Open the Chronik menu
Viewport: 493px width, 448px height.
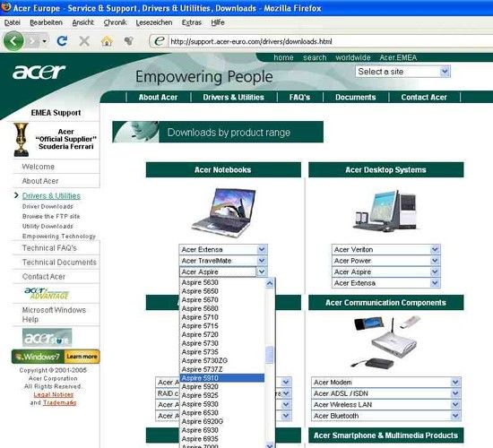115,22
